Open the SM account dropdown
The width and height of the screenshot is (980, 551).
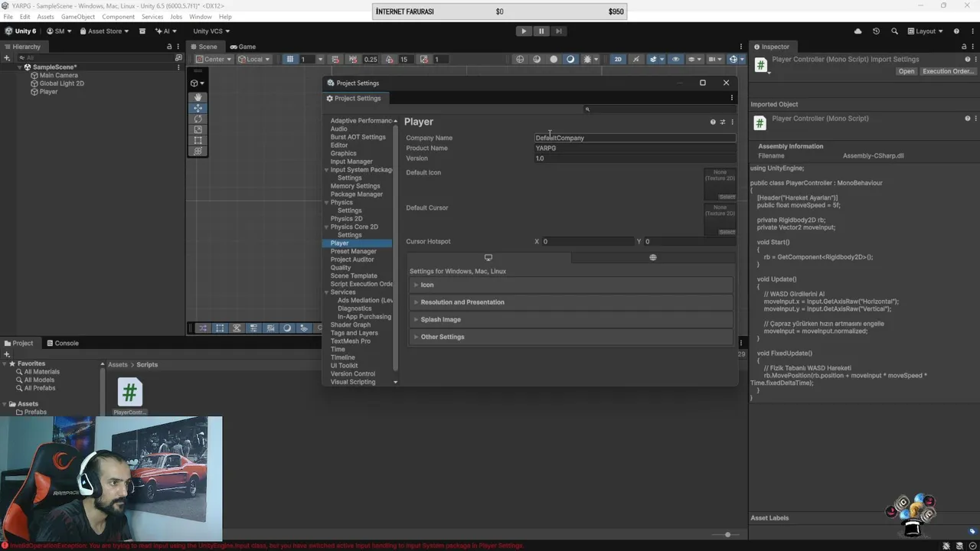coord(59,31)
